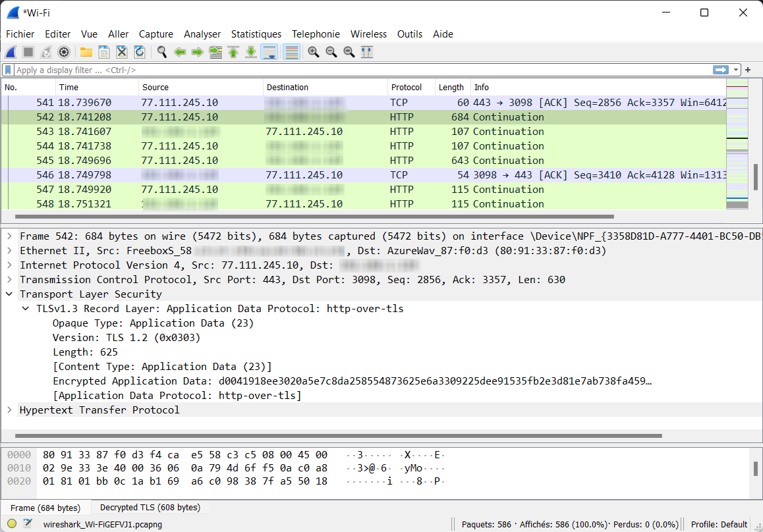The image size is (763, 532).
Task: Stop the running capture
Action: click(x=28, y=52)
